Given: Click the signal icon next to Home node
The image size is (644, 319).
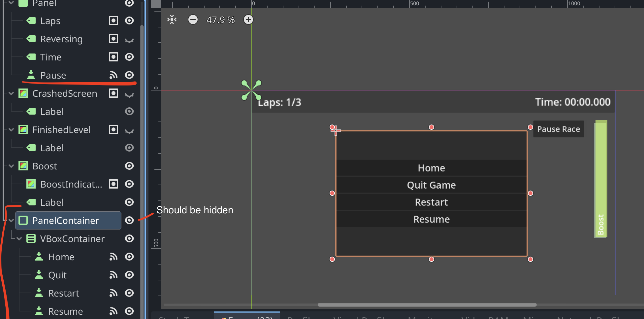Looking at the screenshot, I should click(x=113, y=257).
